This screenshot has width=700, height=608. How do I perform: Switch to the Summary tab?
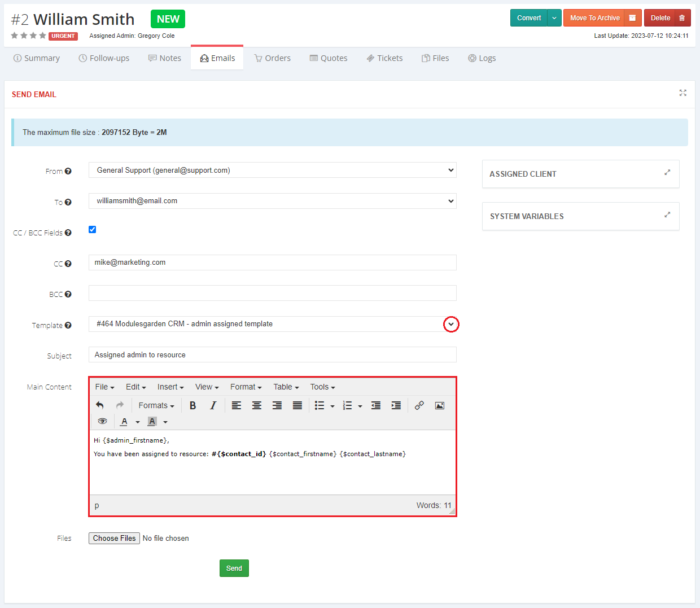coord(37,58)
